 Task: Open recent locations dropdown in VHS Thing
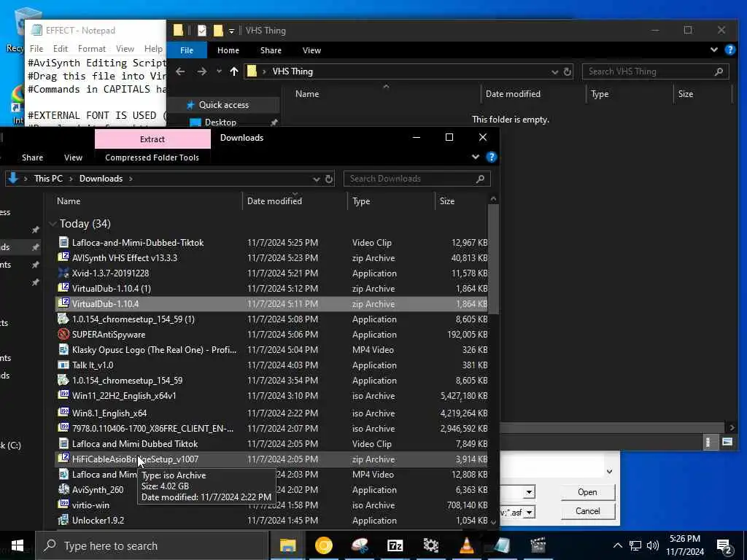tap(219, 71)
